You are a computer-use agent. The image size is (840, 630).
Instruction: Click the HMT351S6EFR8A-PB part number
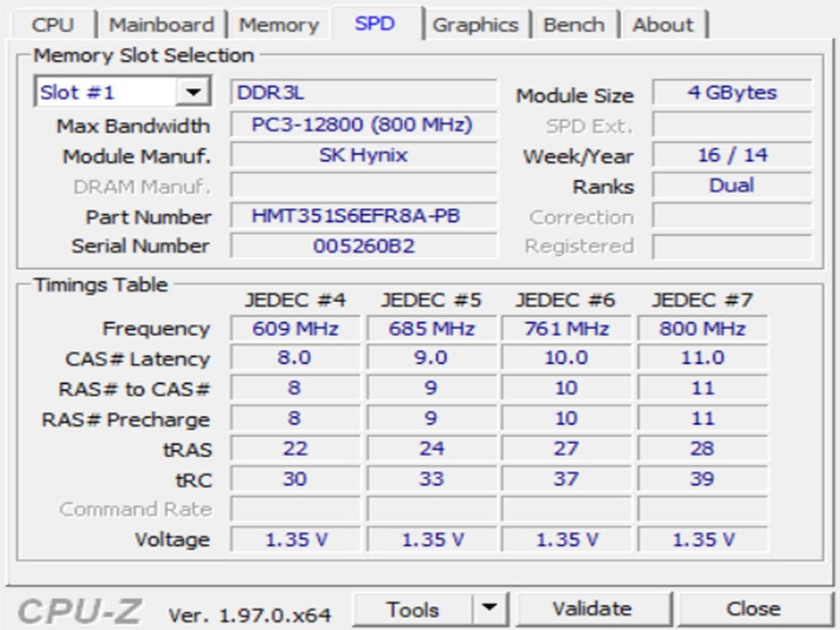pyautogui.click(x=363, y=216)
